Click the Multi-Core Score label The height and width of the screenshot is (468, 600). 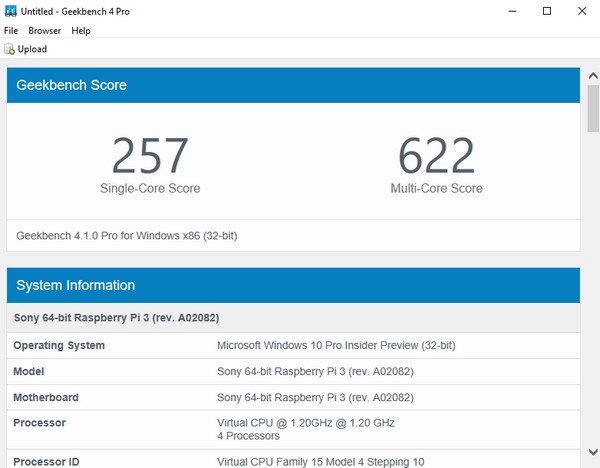click(x=436, y=188)
